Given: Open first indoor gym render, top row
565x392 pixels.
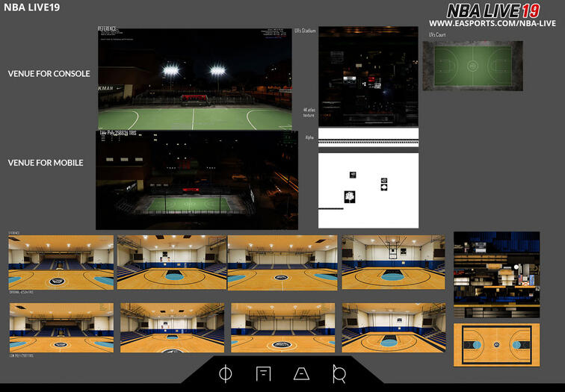Looking at the screenshot, I should coord(61,262).
